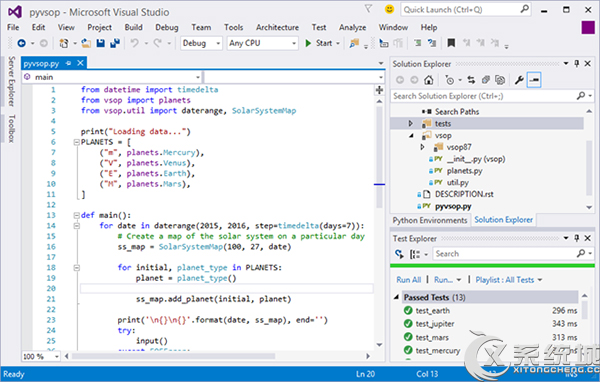Open the Start button dropdown arrow
Viewport: 600px width, 382px height.
click(x=338, y=44)
